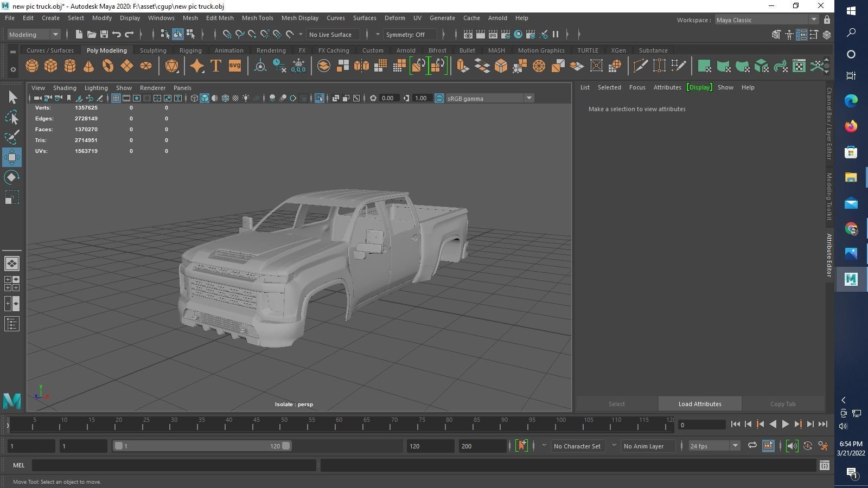The width and height of the screenshot is (868, 488).
Task: Create a polygon cylinder from the shelf
Action: [70, 66]
